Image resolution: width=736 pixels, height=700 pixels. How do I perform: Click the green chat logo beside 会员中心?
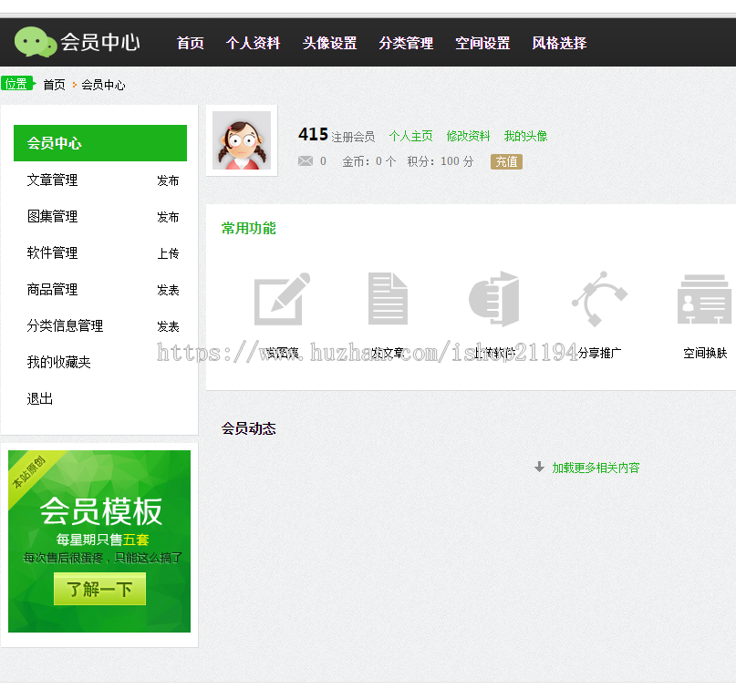36,40
